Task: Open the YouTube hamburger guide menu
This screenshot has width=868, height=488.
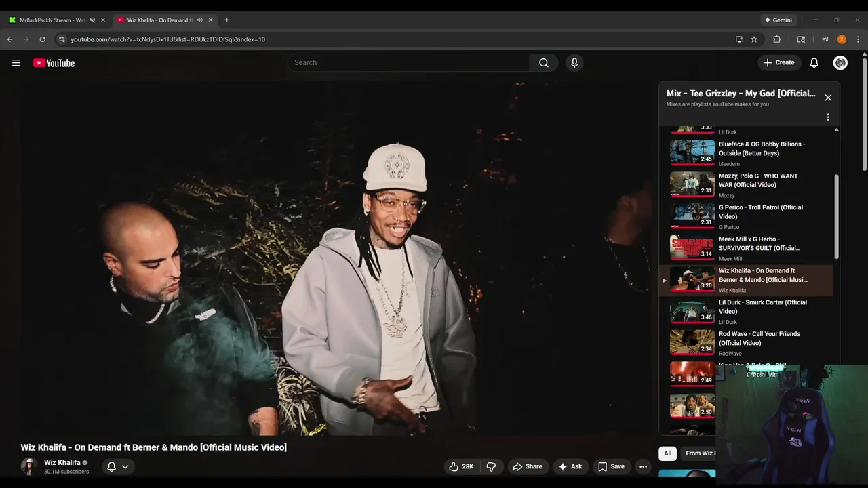Action: 16,63
